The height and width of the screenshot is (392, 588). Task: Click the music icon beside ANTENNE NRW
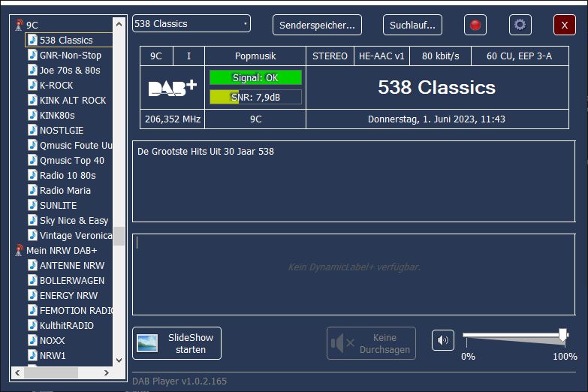pos(32,265)
